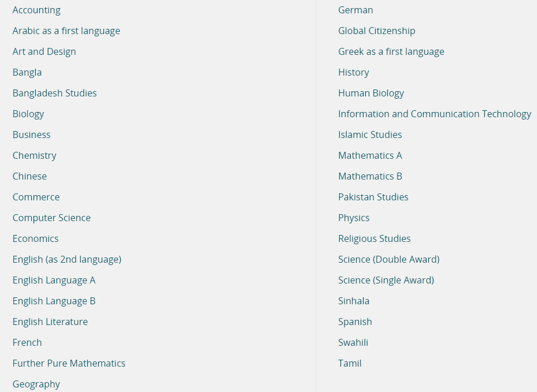Open the Art and Design page
The width and height of the screenshot is (537, 392).
44,51
